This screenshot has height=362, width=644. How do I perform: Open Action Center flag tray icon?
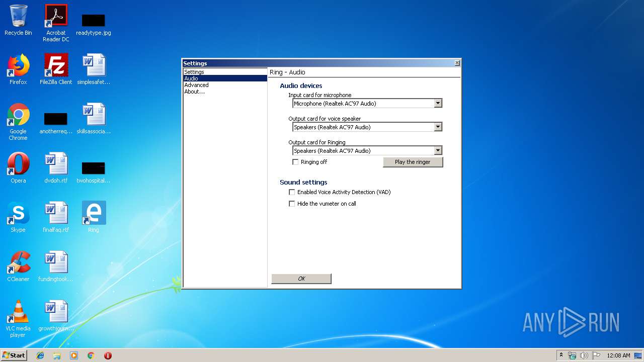(x=596, y=355)
